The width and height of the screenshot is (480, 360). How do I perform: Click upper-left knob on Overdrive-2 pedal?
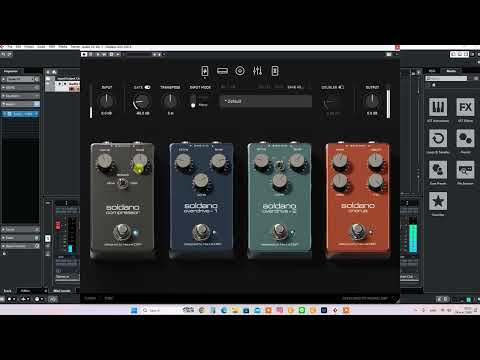tap(261, 161)
